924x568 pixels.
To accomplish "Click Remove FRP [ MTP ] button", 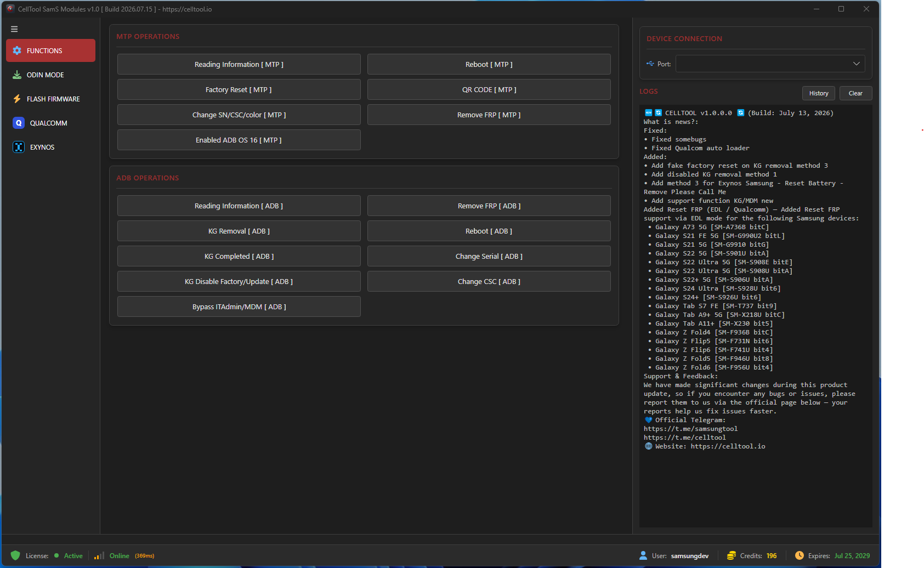I will click(x=489, y=115).
